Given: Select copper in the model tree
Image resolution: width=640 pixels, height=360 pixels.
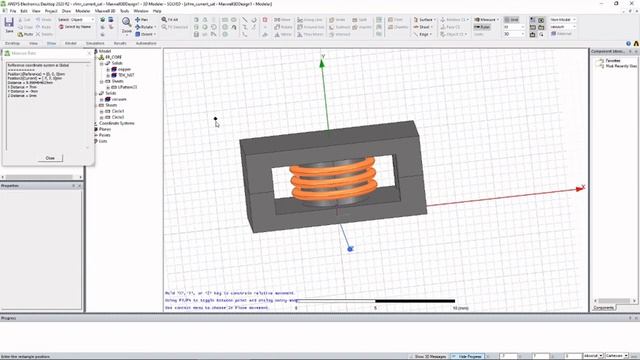Looking at the screenshot, I should (124, 69).
